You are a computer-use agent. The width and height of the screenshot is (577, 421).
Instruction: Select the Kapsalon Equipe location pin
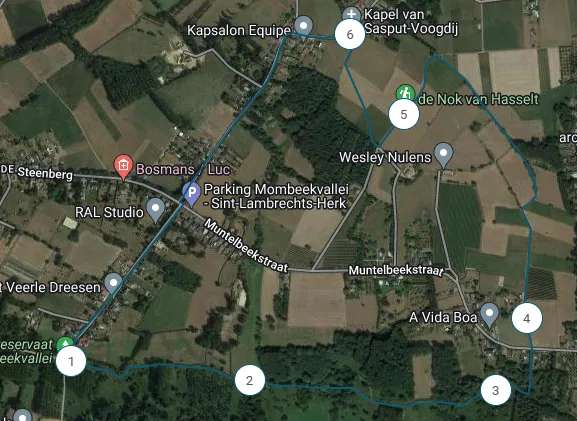pos(304,28)
